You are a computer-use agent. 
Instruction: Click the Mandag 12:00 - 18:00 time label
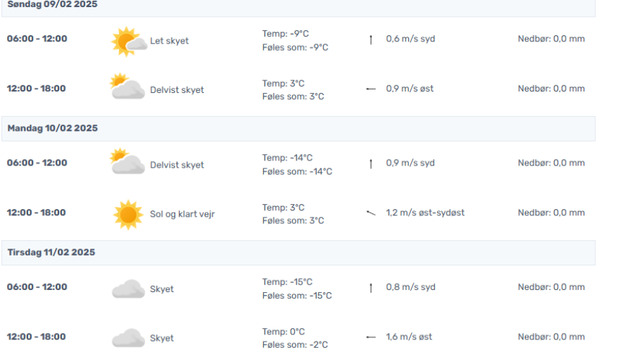coord(36,213)
